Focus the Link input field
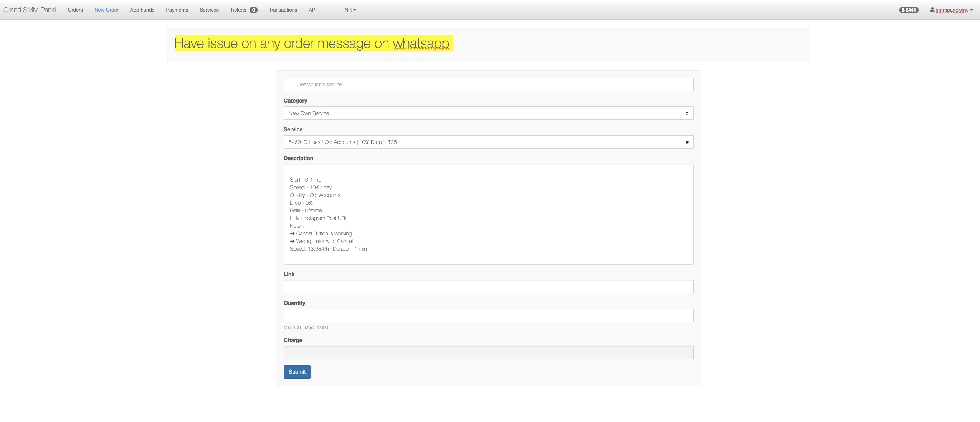 488,286
